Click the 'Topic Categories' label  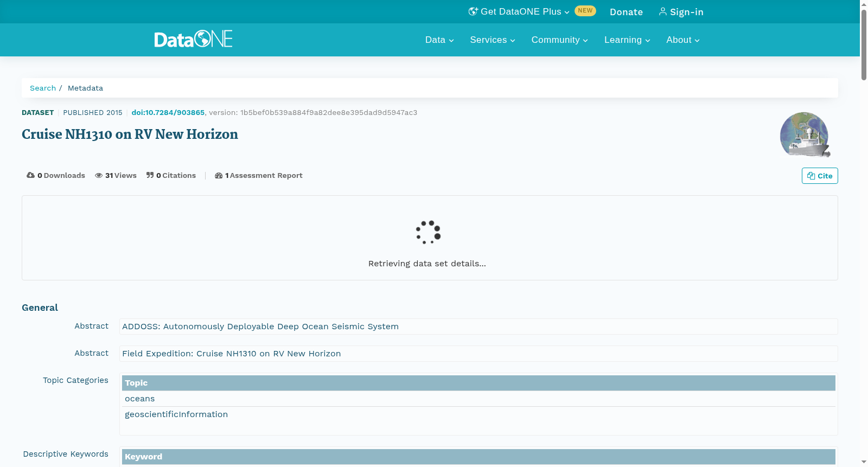75,380
